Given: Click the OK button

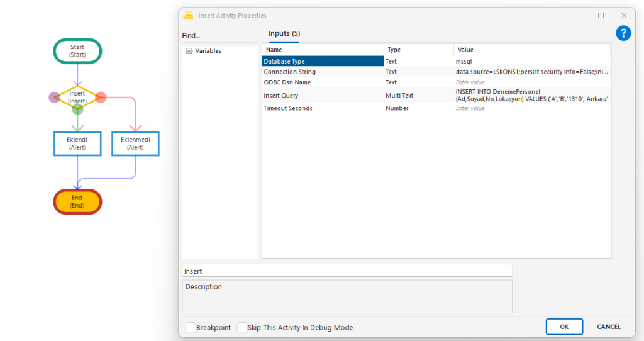Looking at the screenshot, I should pos(564,327).
